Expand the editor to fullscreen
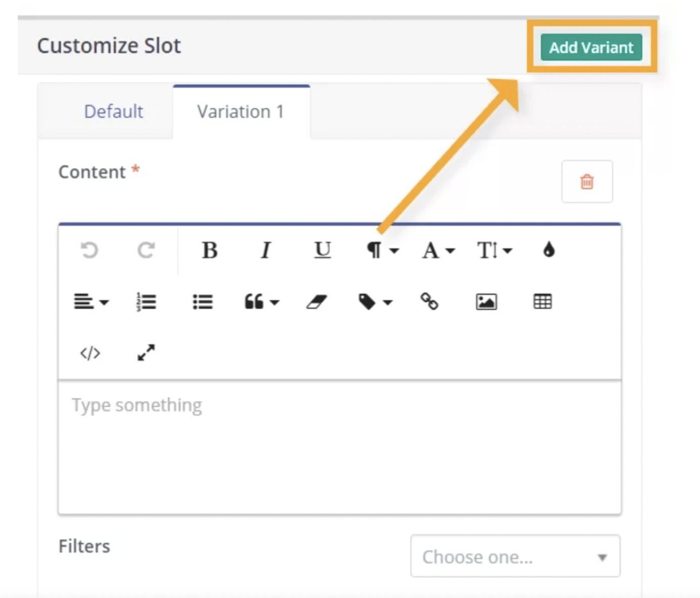Viewport: 700px width, 598px height. point(146,353)
